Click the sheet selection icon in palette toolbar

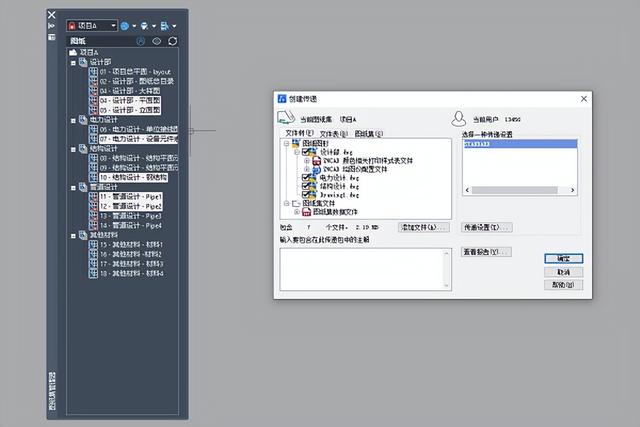[164, 25]
